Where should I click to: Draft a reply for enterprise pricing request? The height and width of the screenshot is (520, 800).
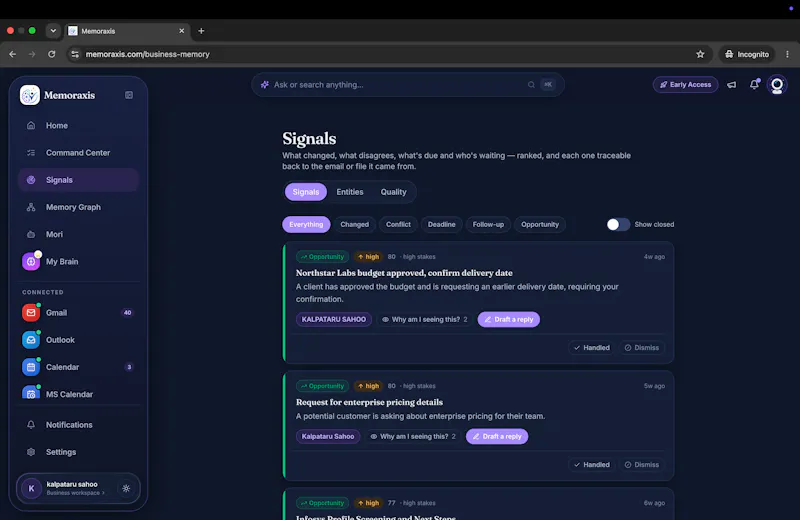click(497, 436)
